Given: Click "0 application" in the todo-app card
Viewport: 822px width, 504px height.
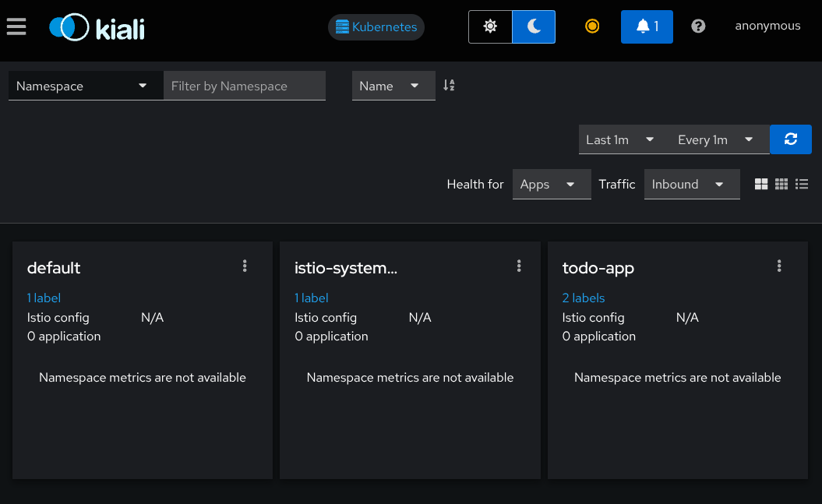Looking at the screenshot, I should coord(598,337).
